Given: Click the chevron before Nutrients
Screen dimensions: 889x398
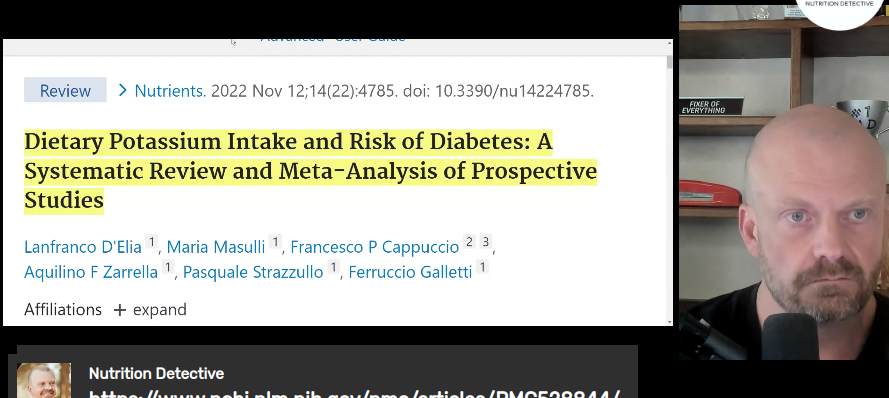Looking at the screenshot, I should tap(122, 91).
